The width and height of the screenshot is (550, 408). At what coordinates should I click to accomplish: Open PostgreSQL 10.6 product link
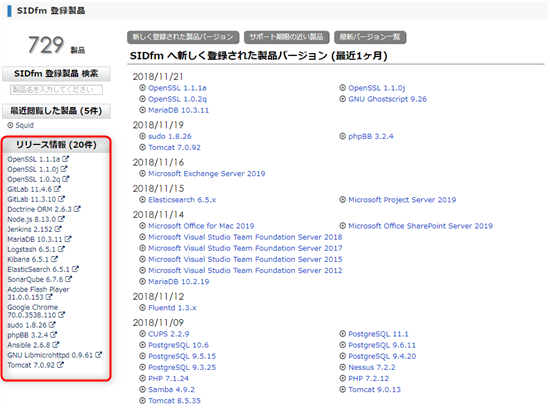178,345
